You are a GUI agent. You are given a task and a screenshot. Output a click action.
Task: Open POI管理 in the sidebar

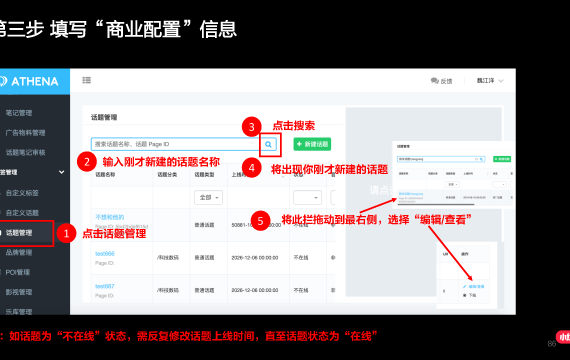(18, 272)
